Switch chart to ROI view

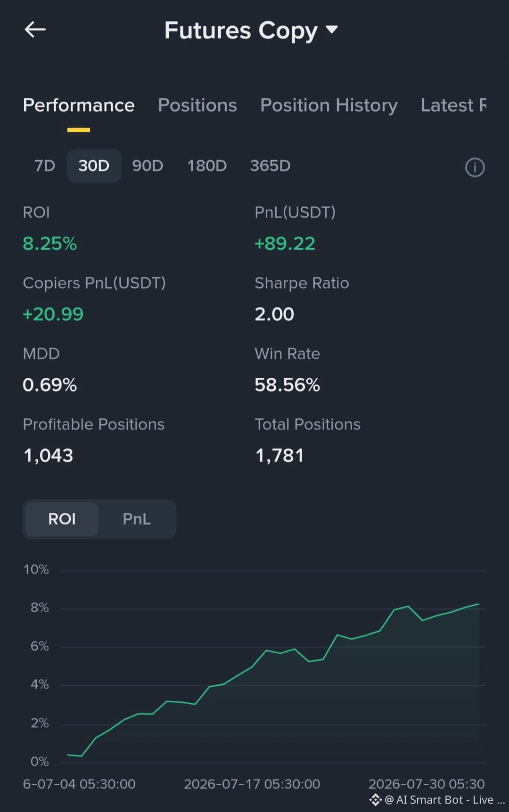tap(62, 519)
